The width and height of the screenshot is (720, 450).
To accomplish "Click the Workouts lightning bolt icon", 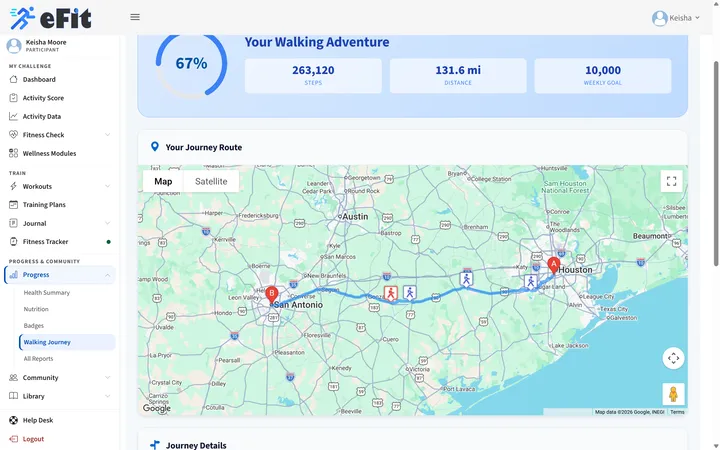I will click(x=13, y=186).
